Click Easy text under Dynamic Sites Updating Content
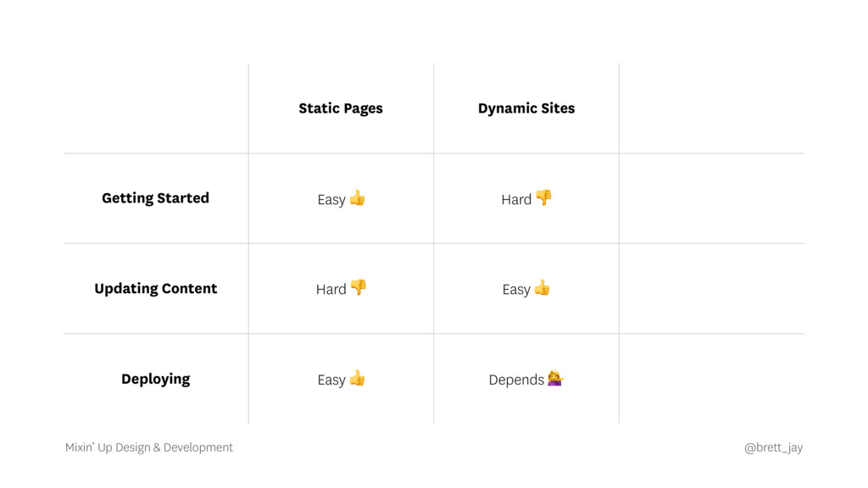Image resolution: width=868 pixels, height=488 pixels. click(x=515, y=290)
